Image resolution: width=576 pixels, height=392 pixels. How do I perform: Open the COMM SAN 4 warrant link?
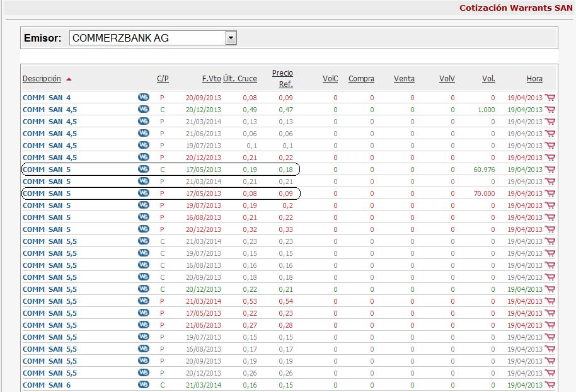[x=47, y=98]
